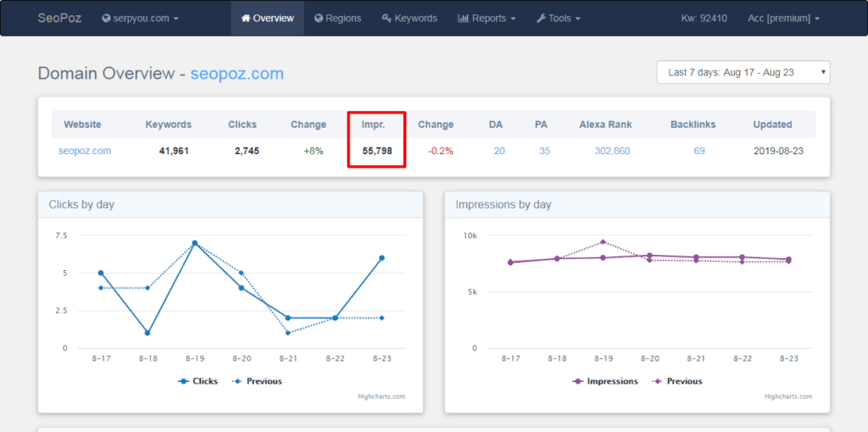Click the Clicks column header
The height and width of the screenshot is (432, 868).
point(242,125)
